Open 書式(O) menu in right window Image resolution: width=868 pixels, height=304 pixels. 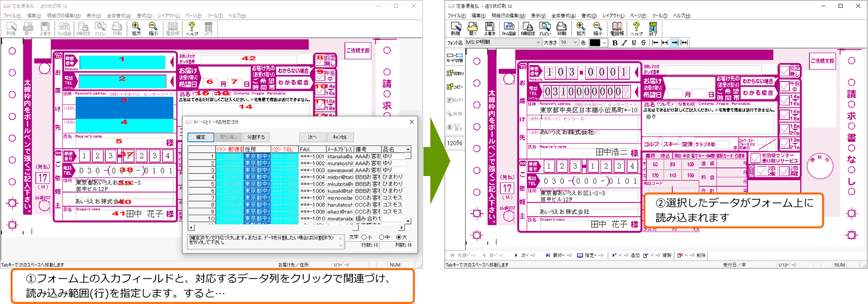click(x=588, y=16)
